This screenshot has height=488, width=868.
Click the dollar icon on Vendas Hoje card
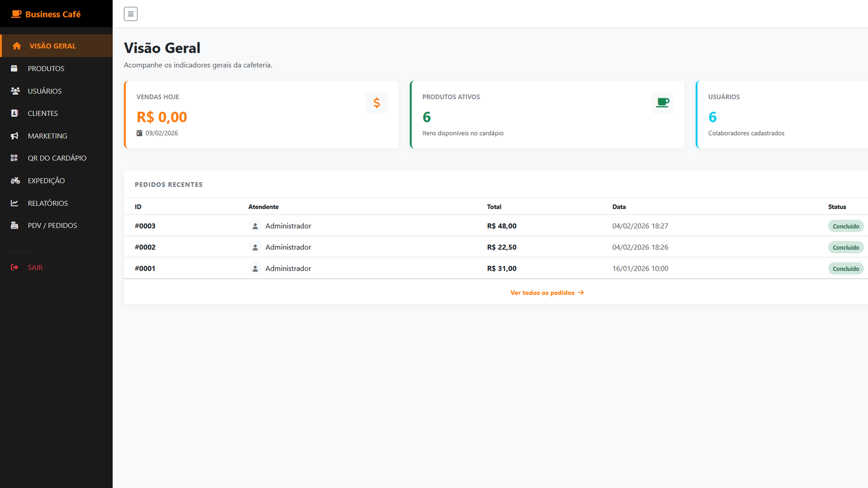click(x=376, y=102)
